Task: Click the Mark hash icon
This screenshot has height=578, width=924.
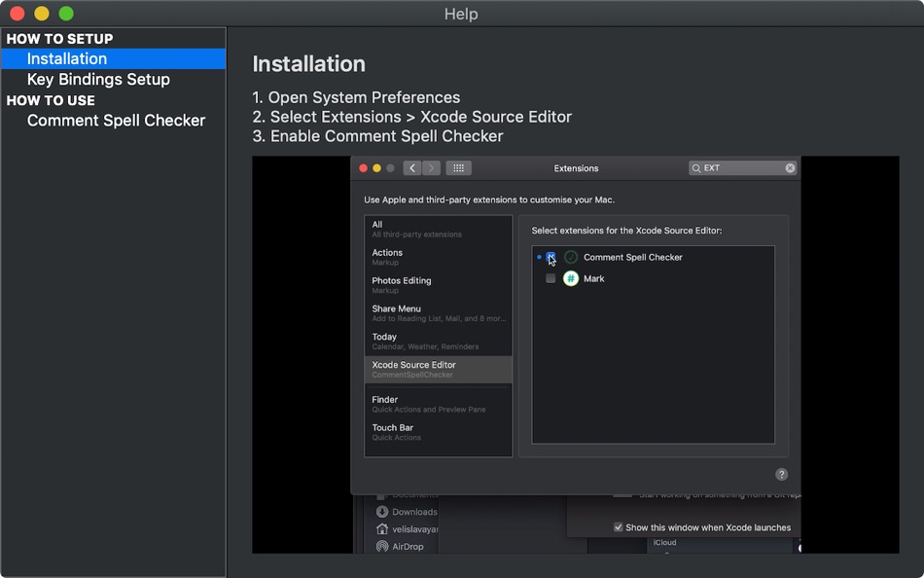Action: 570,278
